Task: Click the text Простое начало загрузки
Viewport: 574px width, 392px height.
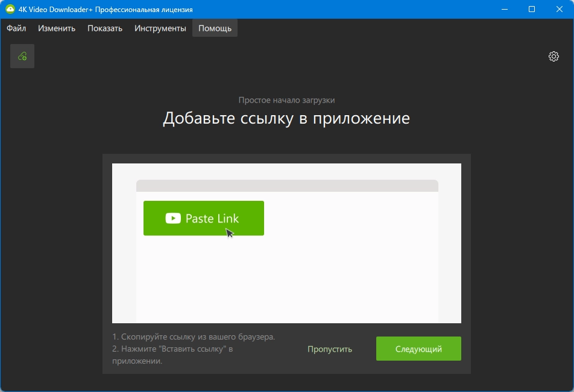Action: [286, 100]
